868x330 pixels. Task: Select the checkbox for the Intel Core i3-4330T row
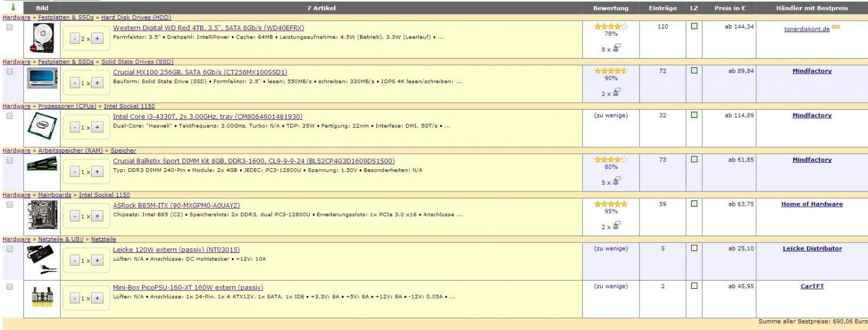point(9,116)
